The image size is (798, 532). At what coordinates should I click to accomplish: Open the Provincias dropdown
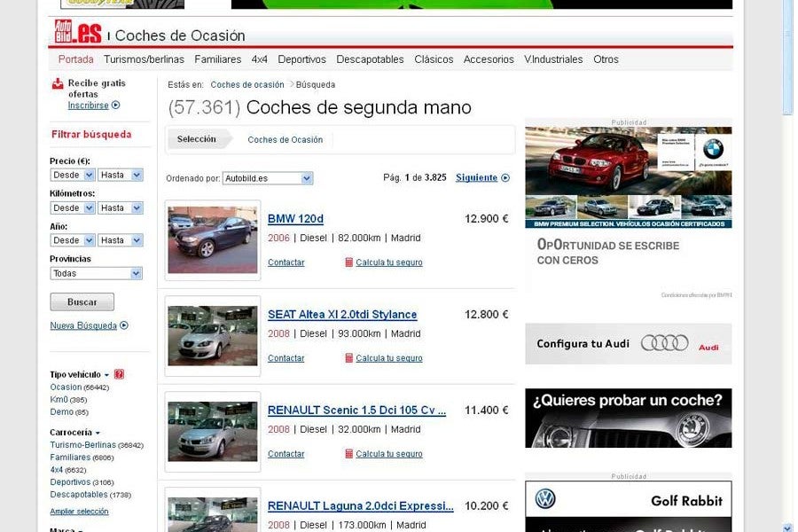[x=96, y=273]
